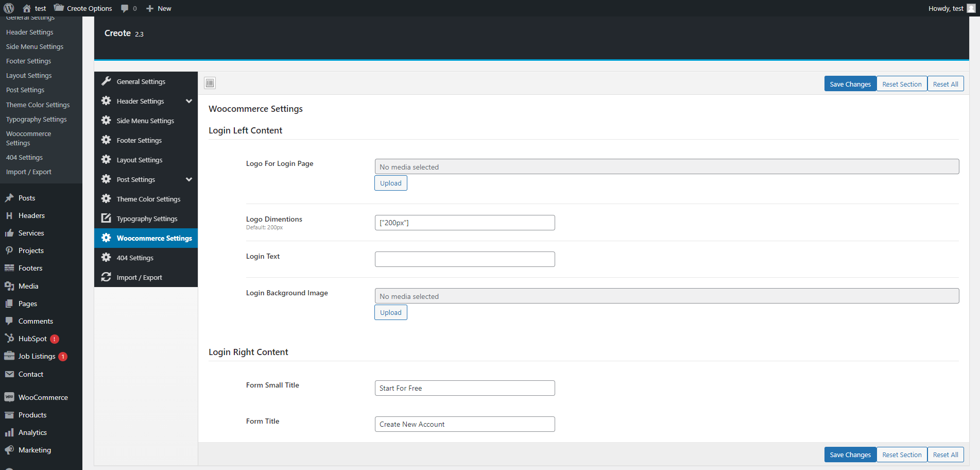Screen dimensions: 980x470
Task: Click the HubSpot sidebar icon
Action: coord(9,339)
